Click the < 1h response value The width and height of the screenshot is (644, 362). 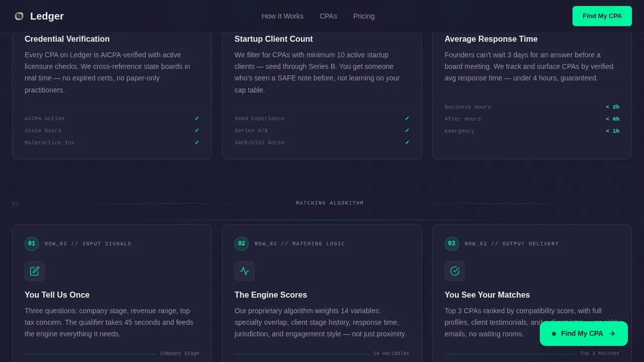[612, 131]
